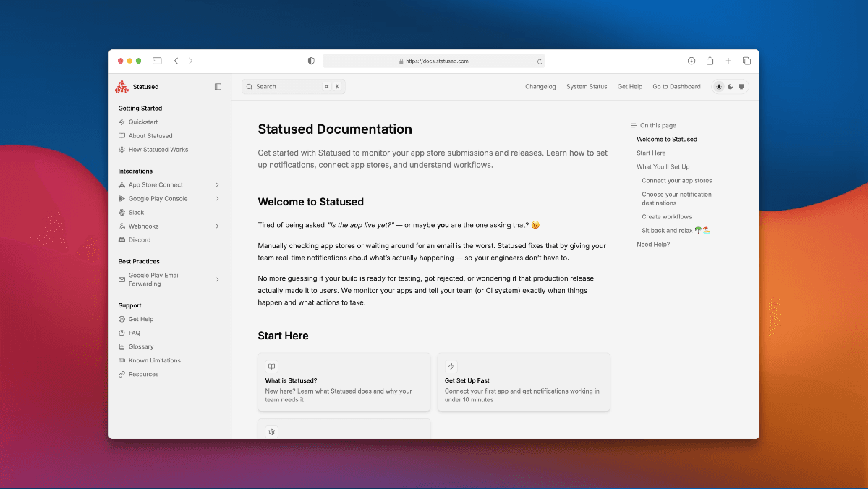Click the Share icon in Safari toolbar

pyautogui.click(x=710, y=61)
